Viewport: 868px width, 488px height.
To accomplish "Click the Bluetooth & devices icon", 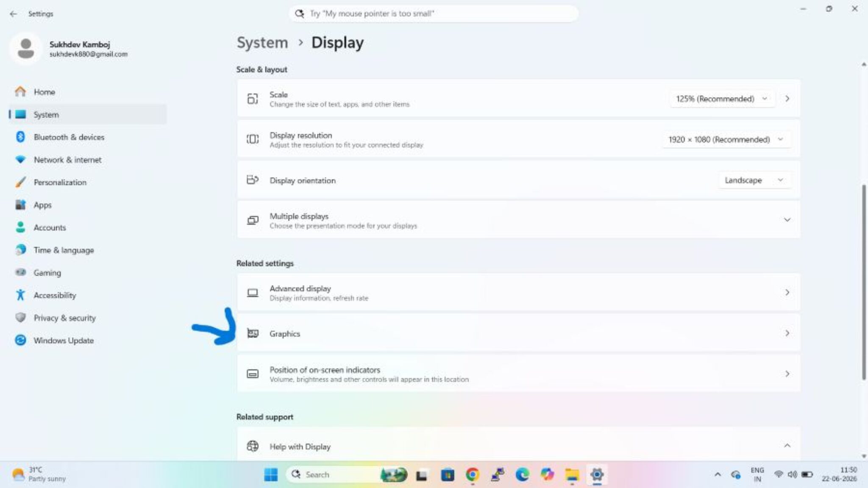I will [x=20, y=137].
